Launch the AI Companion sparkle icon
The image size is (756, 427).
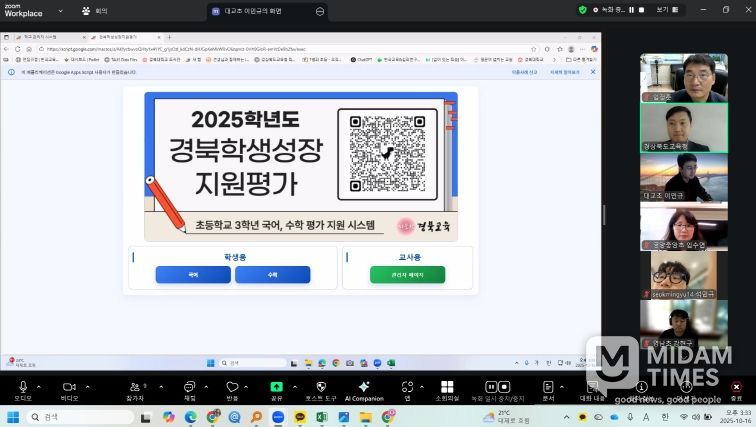364,386
